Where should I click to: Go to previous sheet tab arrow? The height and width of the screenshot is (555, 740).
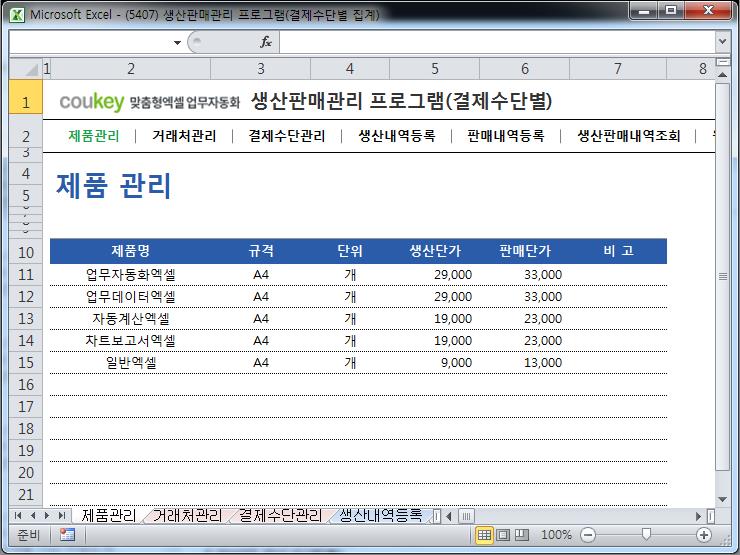coord(33,515)
